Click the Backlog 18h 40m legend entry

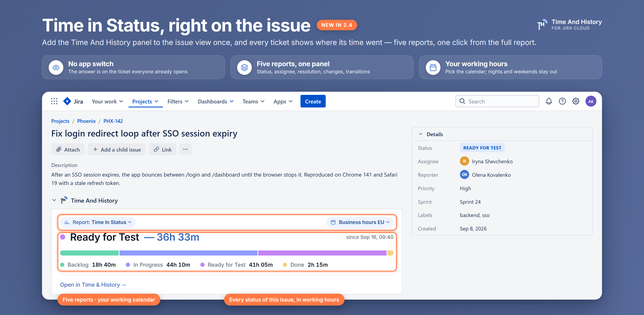tap(88, 265)
